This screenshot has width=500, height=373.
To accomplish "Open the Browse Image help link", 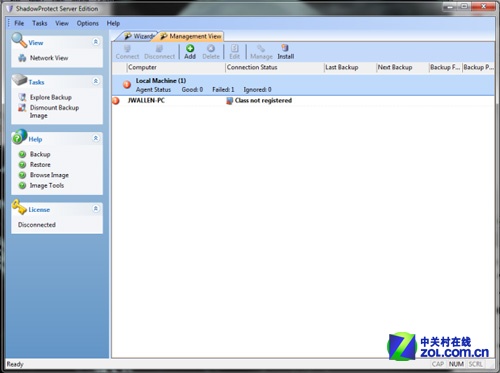I will tap(49, 175).
